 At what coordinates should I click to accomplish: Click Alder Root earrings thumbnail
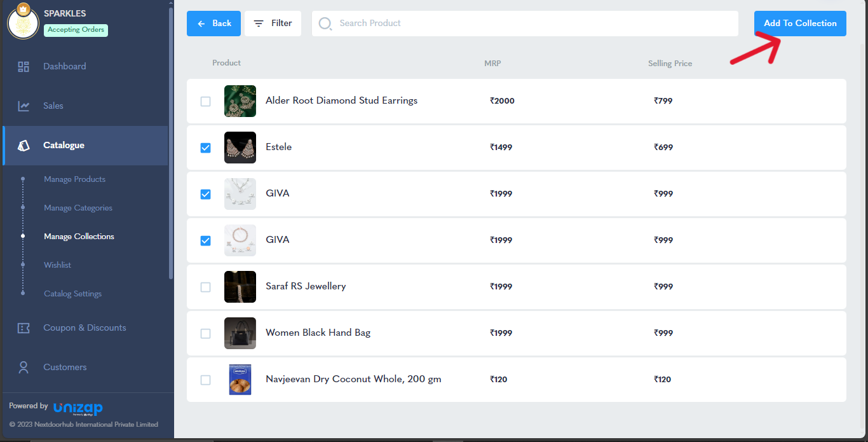coord(240,101)
